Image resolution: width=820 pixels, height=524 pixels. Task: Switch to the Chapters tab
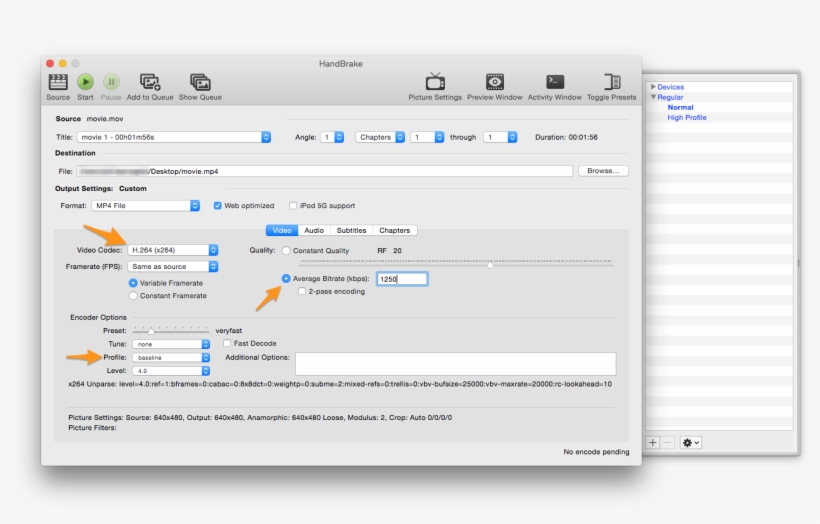394,230
